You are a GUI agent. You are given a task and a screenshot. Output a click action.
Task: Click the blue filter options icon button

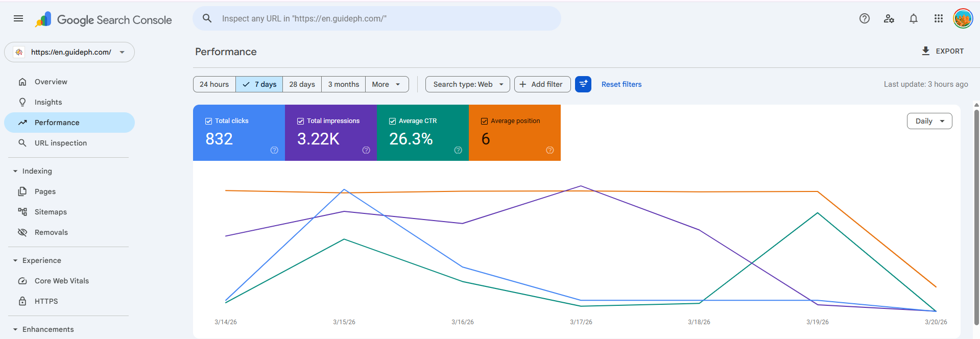583,84
